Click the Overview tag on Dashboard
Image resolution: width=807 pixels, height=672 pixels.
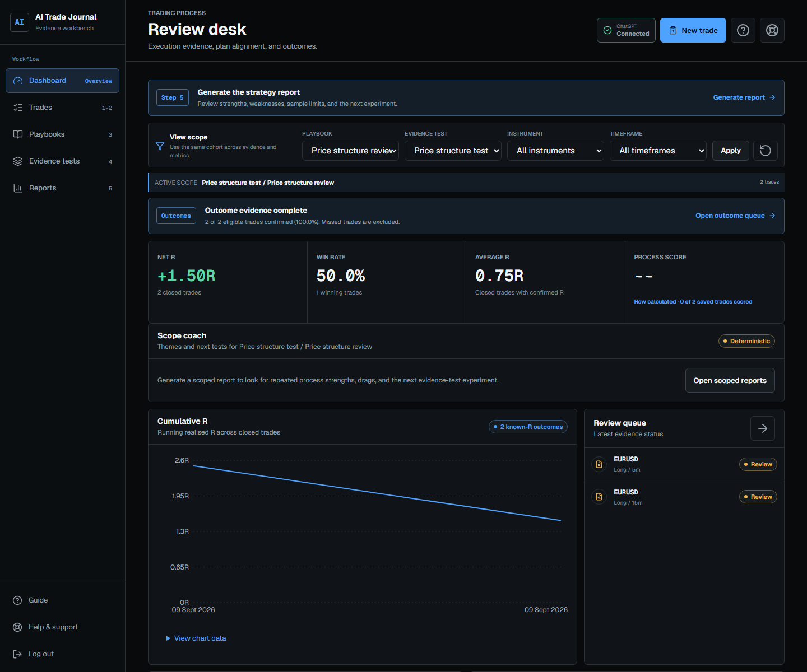coord(99,81)
